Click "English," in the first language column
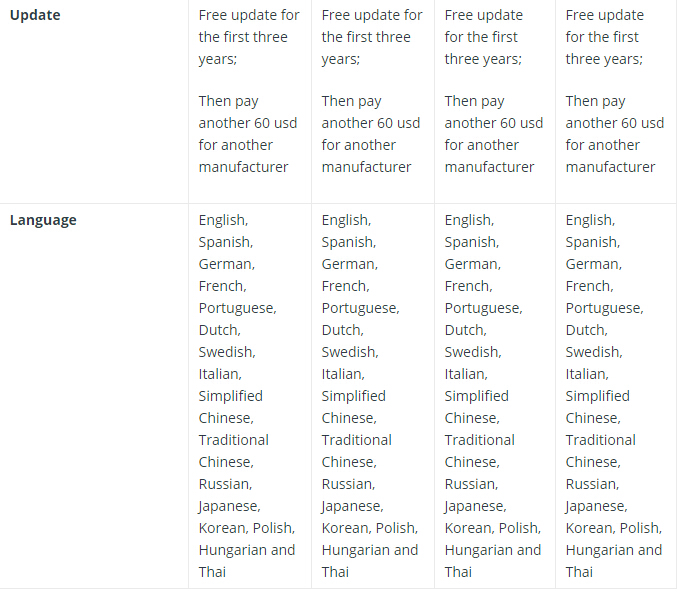The width and height of the screenshot is (700, 605). click(x=223, y=220)
